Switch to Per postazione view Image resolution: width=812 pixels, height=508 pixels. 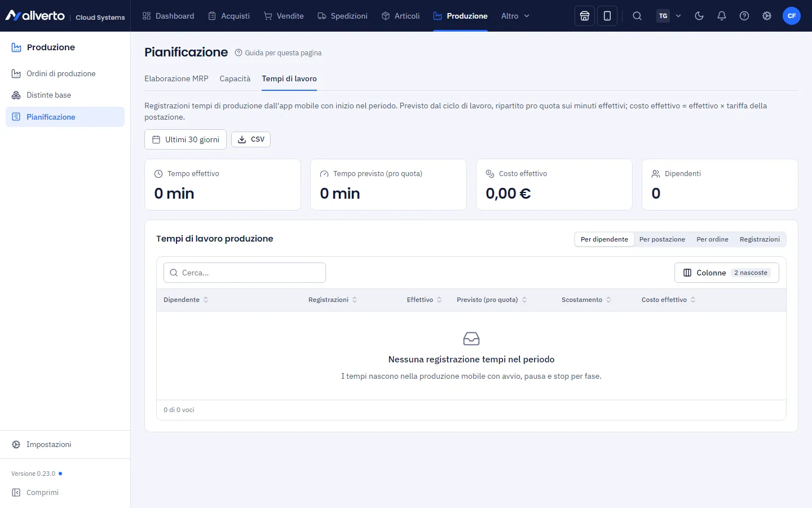(x=662, y=239)
